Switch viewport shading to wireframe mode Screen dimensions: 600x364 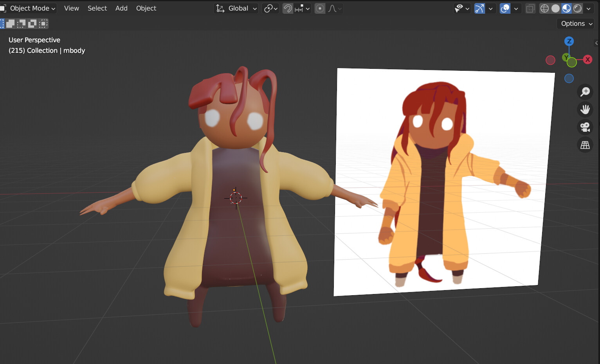[544, 8]
